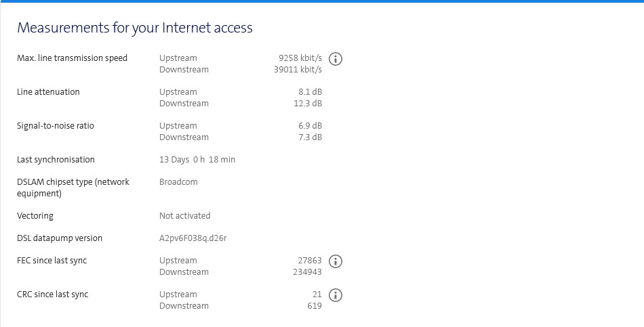Select the 'CRC since last sync' label
Viewport: 644px width, 327px height.
pos(52,295)
